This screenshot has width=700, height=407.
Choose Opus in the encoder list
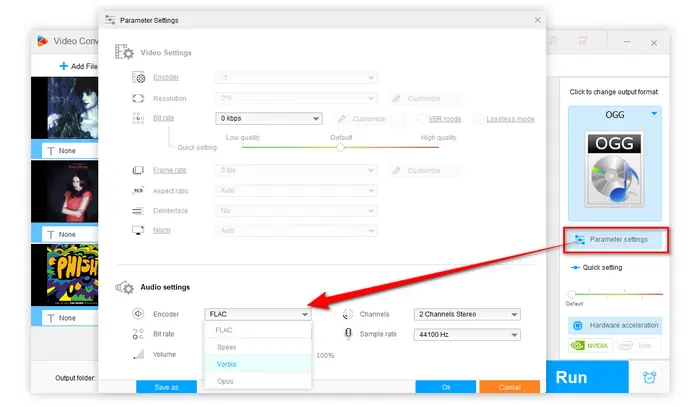click(x=226, y=381)
